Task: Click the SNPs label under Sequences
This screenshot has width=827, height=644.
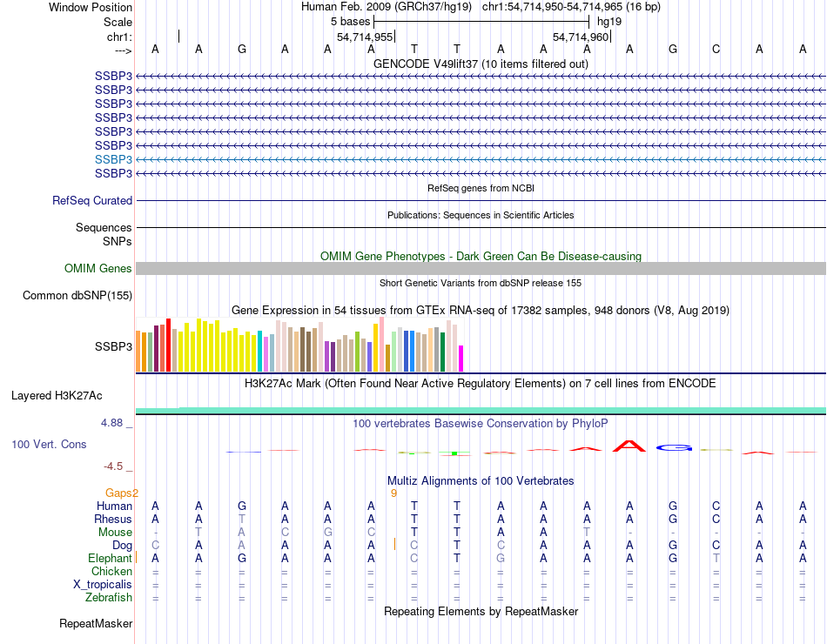Action: 118,241
